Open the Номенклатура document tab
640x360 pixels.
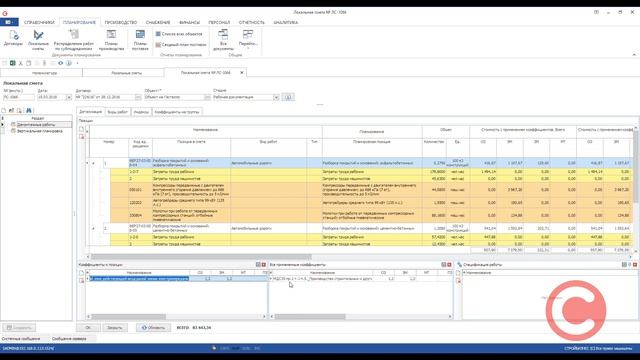pos(42,73)
